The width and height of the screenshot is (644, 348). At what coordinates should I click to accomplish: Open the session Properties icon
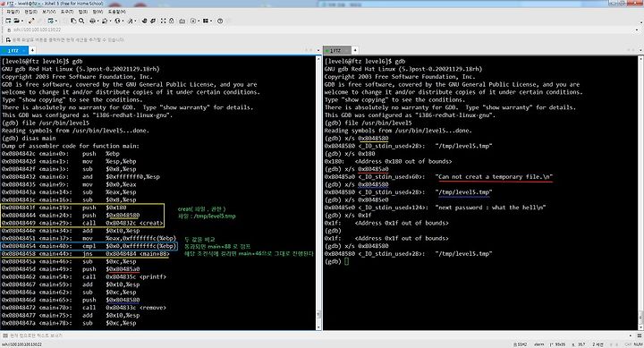[x=50, y=21]
